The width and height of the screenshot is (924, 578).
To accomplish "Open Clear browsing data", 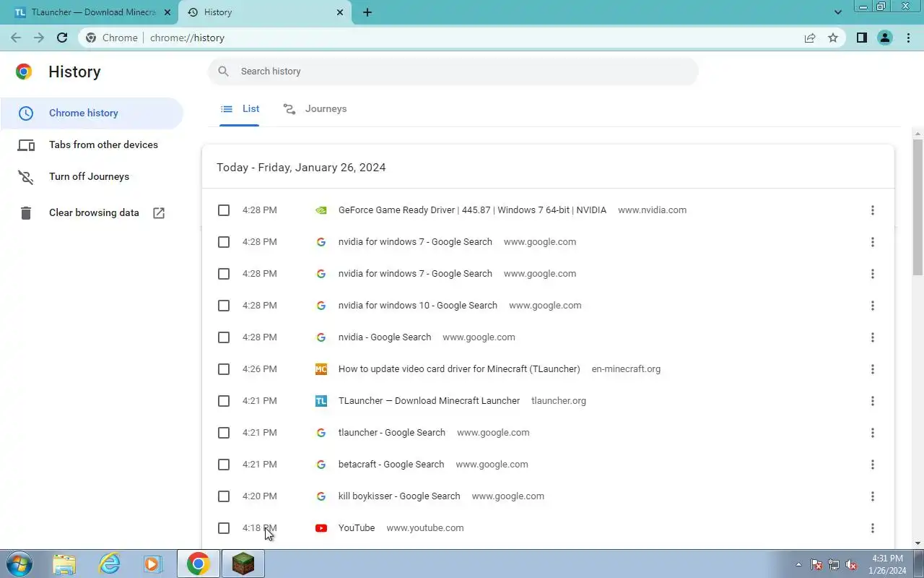I will [92, 213].
